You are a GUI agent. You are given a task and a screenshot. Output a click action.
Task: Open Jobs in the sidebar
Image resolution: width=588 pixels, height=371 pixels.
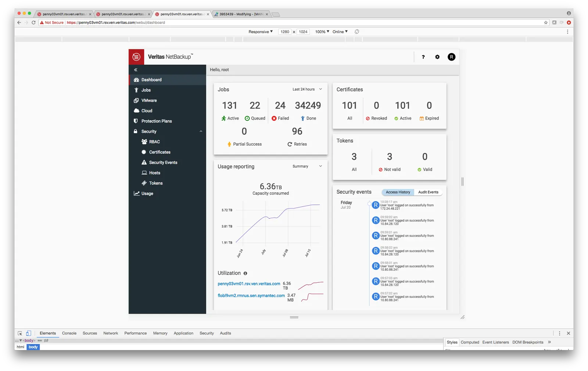tap(167, 90)
